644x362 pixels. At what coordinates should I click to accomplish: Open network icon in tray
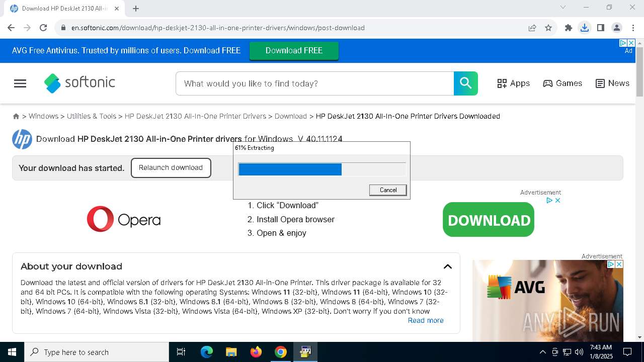pos(567,352)
